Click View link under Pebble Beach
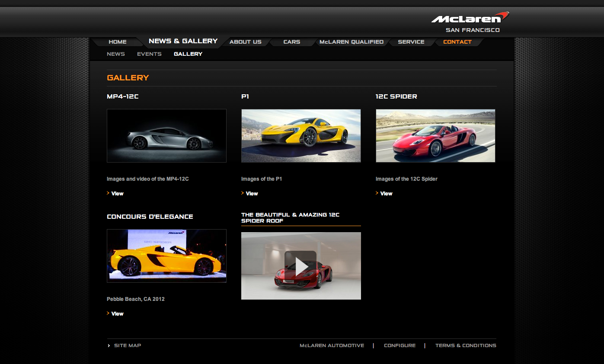The image size is (604, 364). click(118, 314)
